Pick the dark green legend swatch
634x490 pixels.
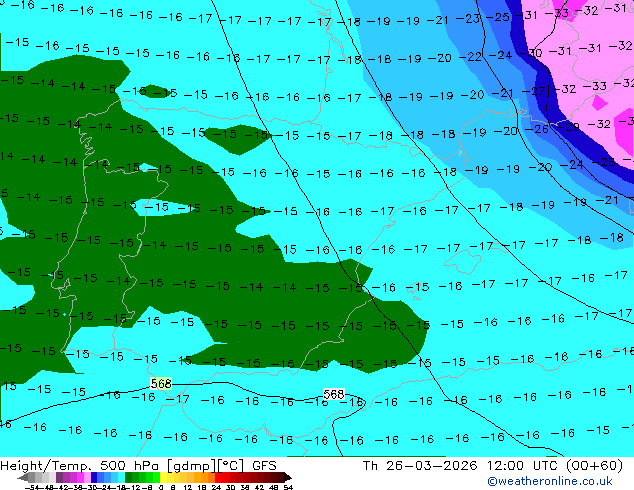click(x=129, y=477)
